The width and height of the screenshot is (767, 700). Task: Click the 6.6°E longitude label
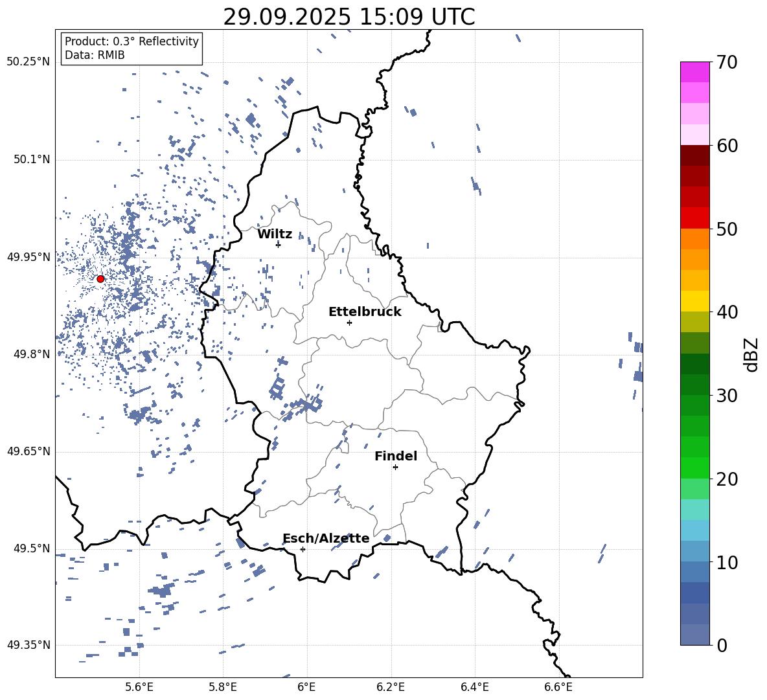558,687
